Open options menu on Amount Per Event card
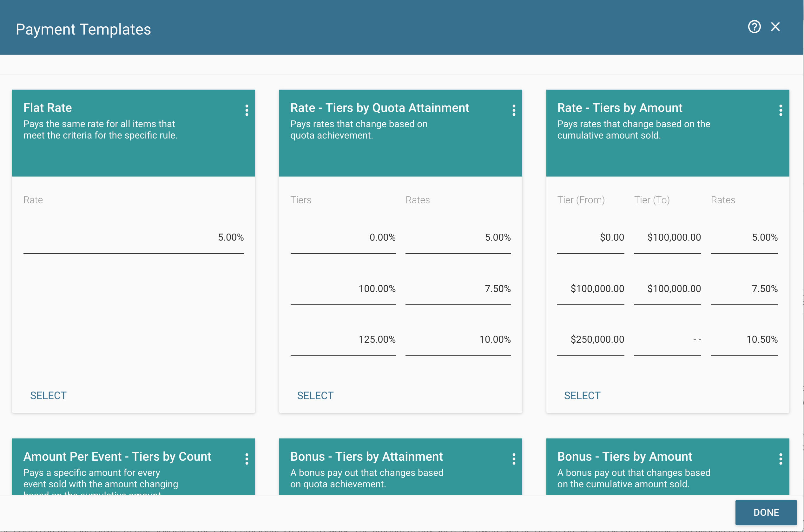 click(x=247, y=459)
